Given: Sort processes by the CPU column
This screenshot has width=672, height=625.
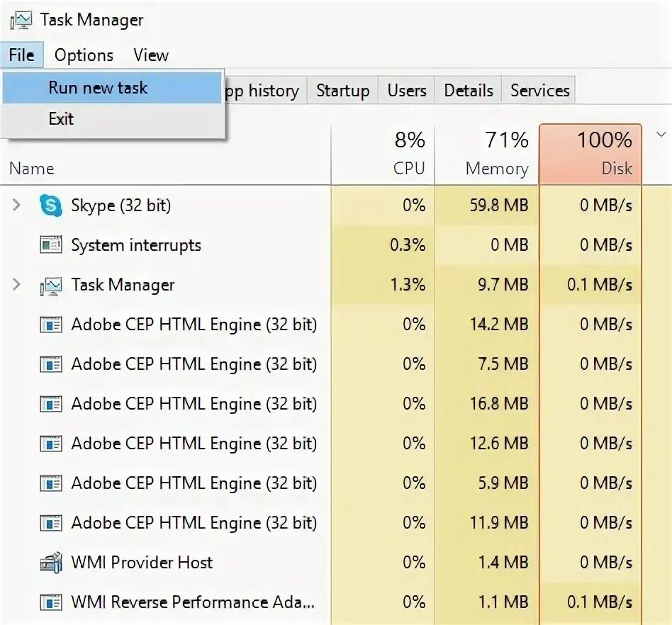Looking at the screenshot, I should tap(383, 154).
